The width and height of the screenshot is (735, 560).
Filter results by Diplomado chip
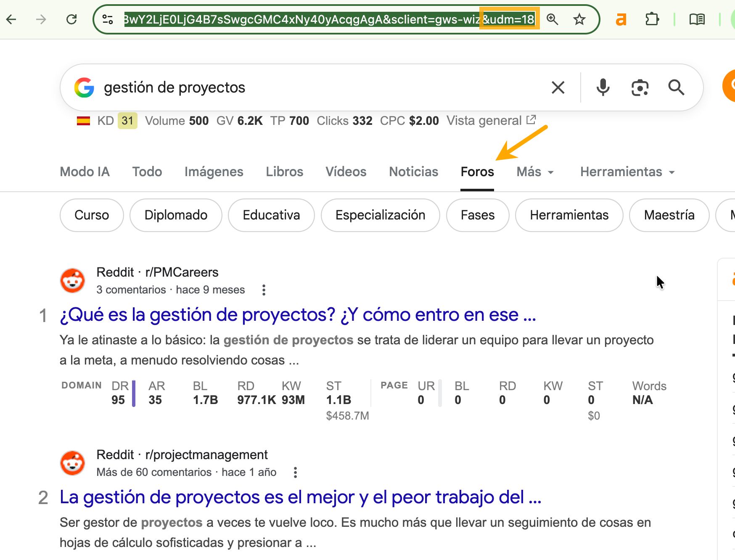pos(176,215)
